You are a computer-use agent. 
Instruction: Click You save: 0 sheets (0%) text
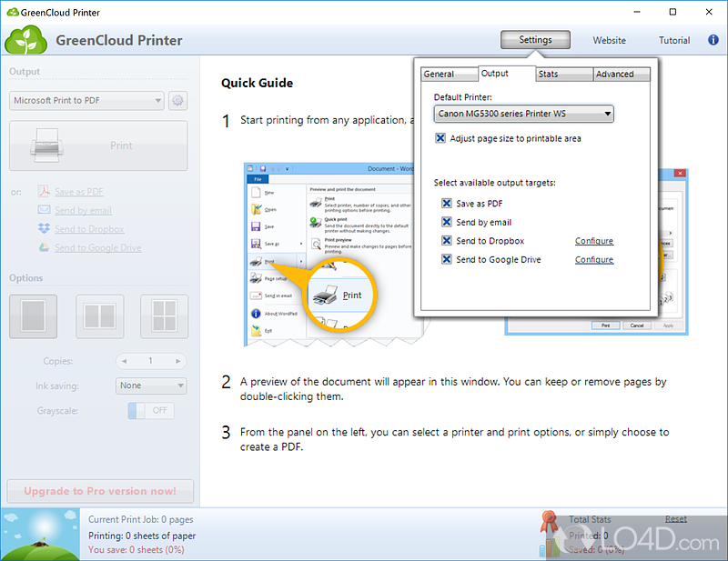point(136,550)
